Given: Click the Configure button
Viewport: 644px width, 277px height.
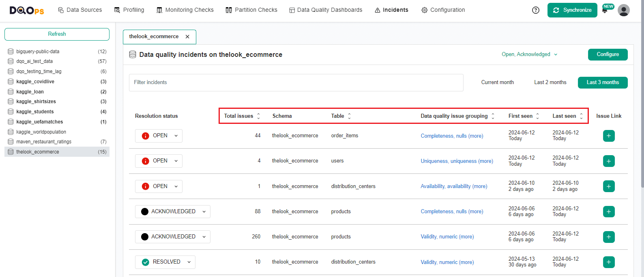Looking at the screenshot, I should point(608,54).
